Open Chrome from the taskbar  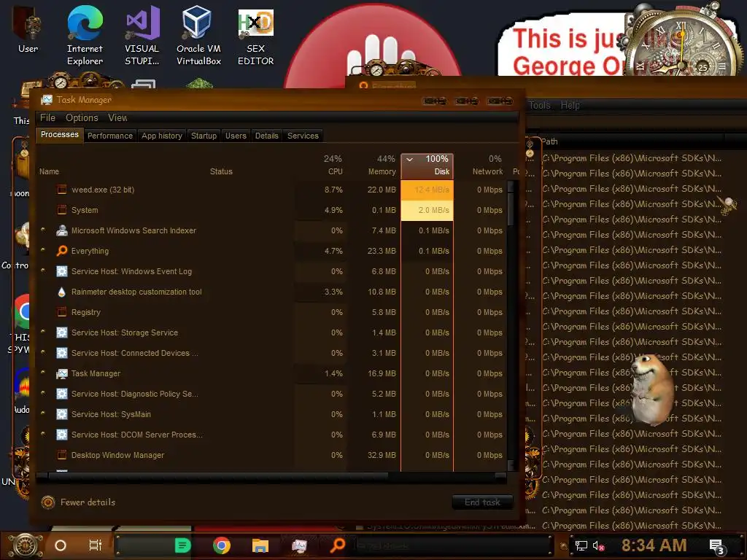(222, 545)
